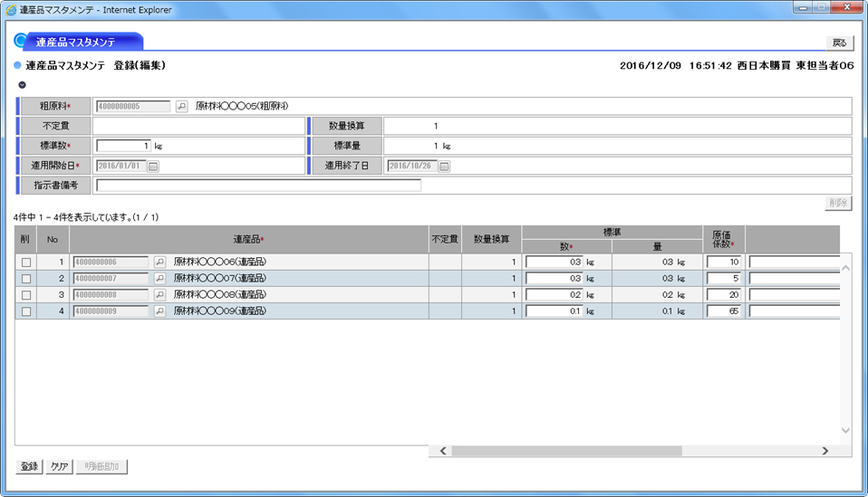
Task: Open calendar picker for 適用終了日
Action: point(445,166)
